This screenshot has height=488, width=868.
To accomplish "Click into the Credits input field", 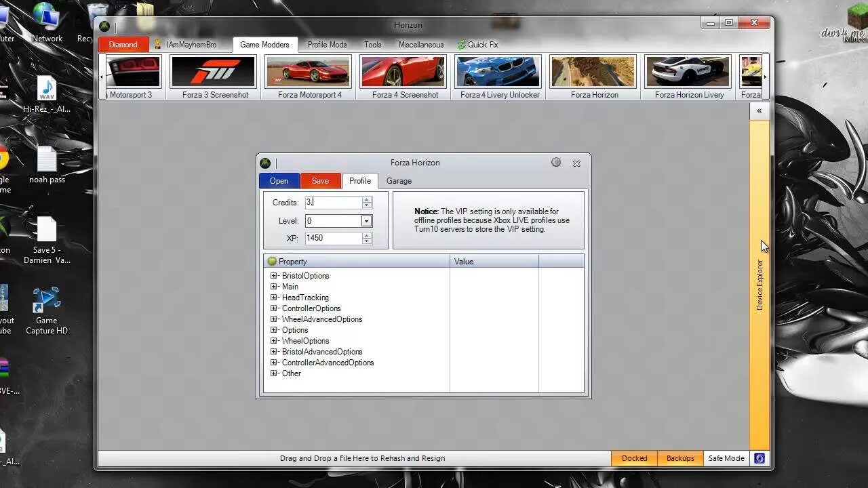I will click(x=334, y=203).
